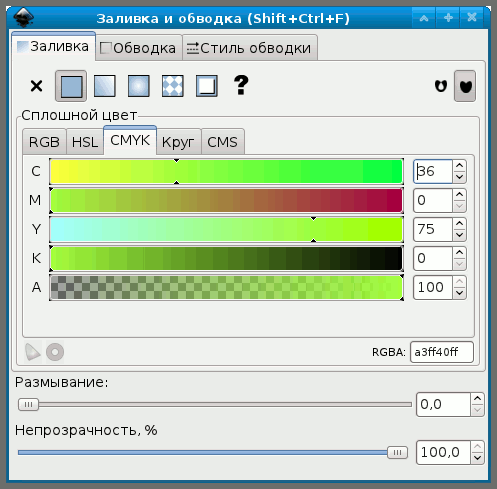Click the color-managed toggle triangle icon
The height and width of the screenshot is (489, 497).
[33, 352]
